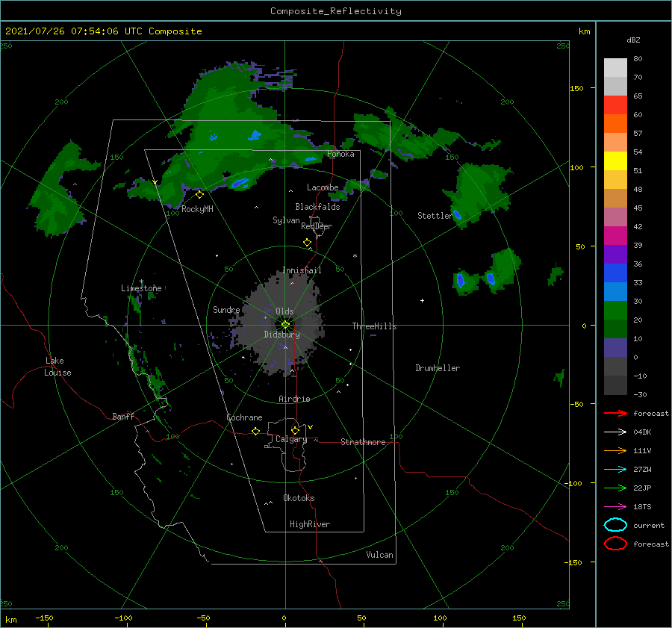672x628 pixels.
Task: Select the cyan 'current' ellipse icon
Action: point(615,525)
